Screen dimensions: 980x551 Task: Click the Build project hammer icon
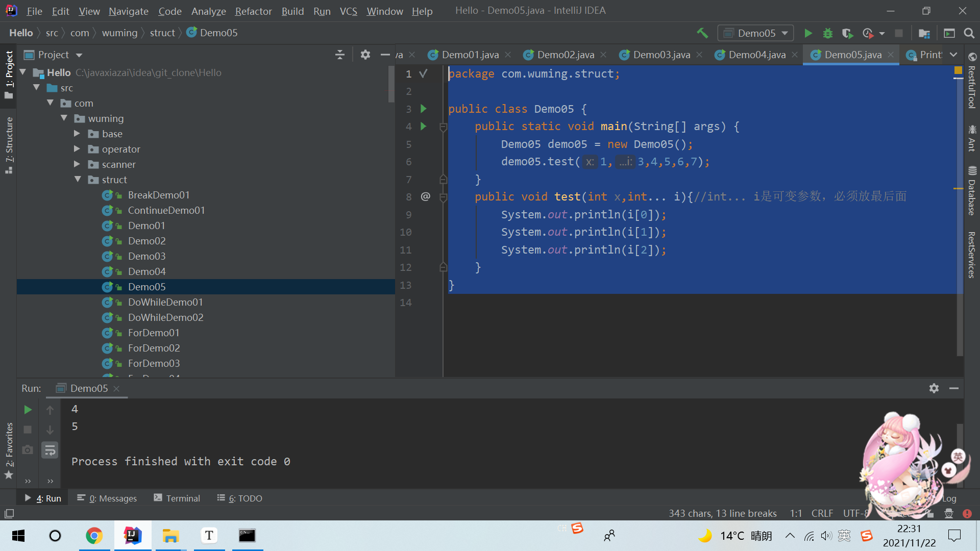(702, 33)
